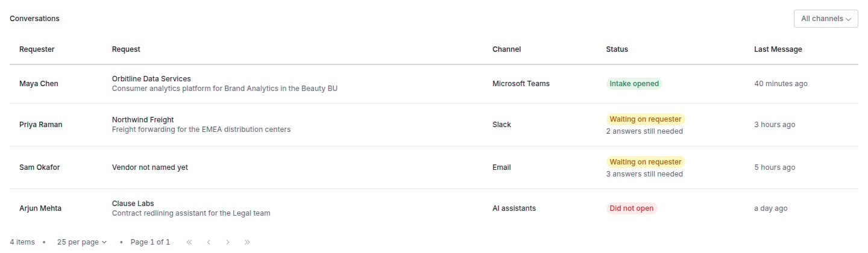Click the Intake opened status badge
The image size is (868, 253).
tap(634, 84)
